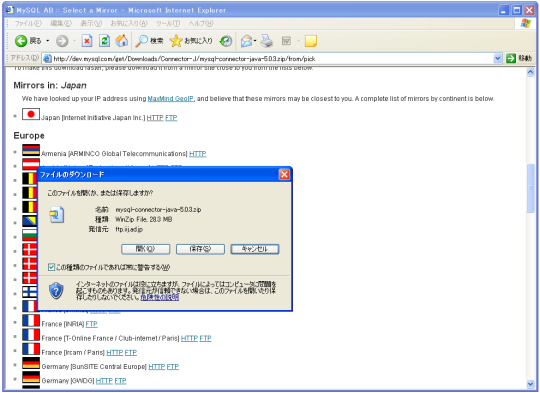Open the Tools (ツール) menu

[x=168, y=23]
